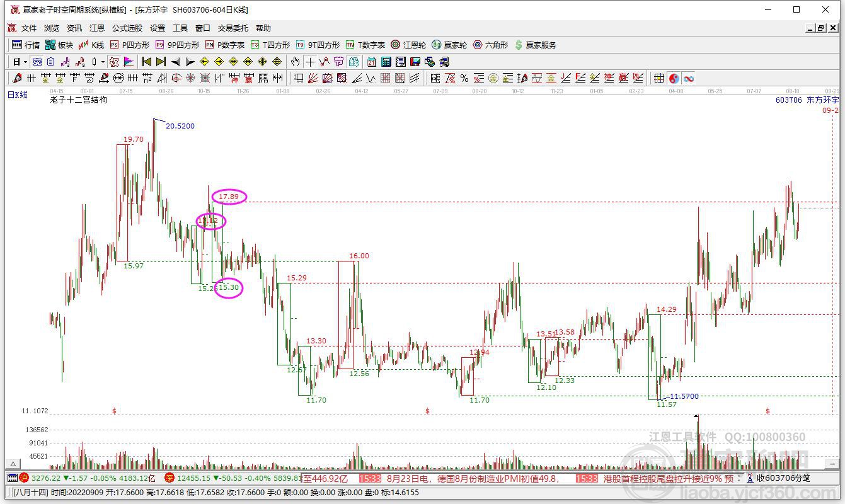The height and width of the screenshot is (504, 845).
Task: Click the 20.5200 peak price label
Action: (x=180, y=126)
